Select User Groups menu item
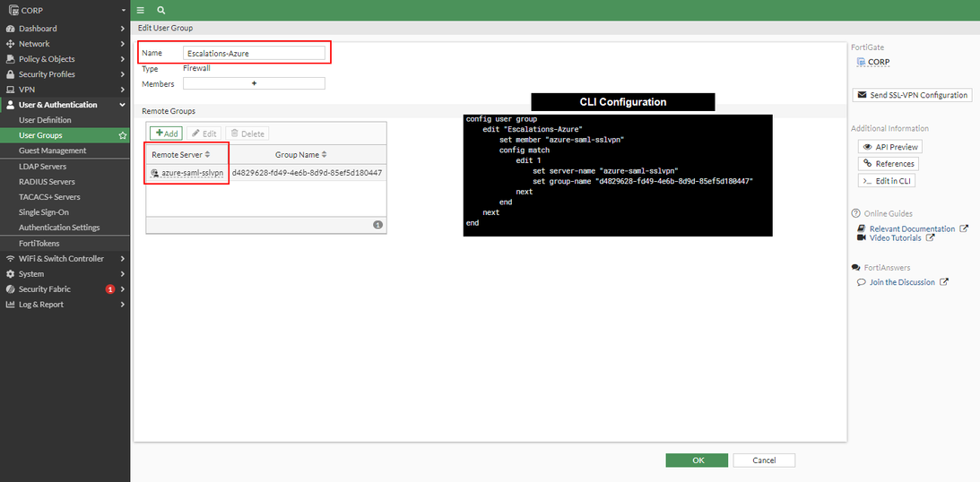The height and width of the screenshot is (482, 980). [65, 135]
